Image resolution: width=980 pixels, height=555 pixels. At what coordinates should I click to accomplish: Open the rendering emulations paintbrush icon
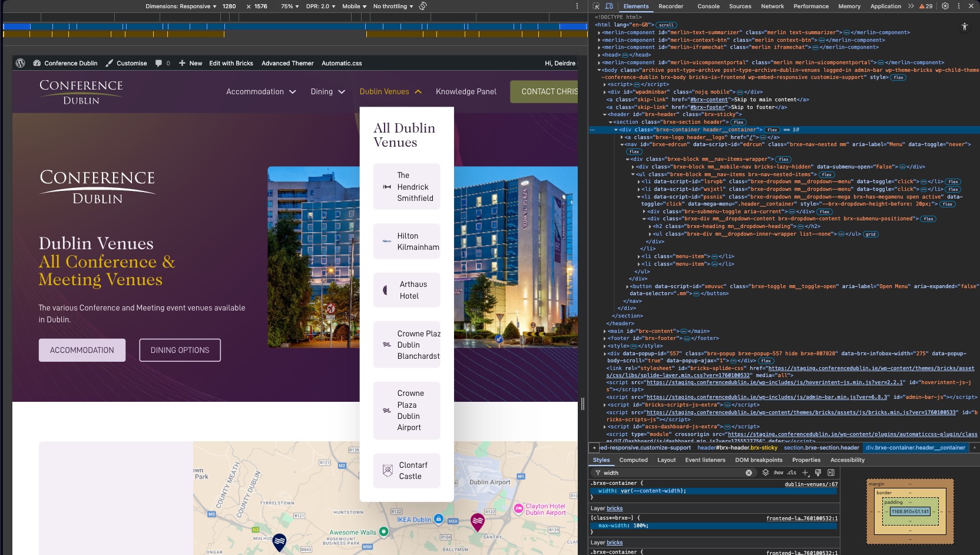[x=818, y=473]
